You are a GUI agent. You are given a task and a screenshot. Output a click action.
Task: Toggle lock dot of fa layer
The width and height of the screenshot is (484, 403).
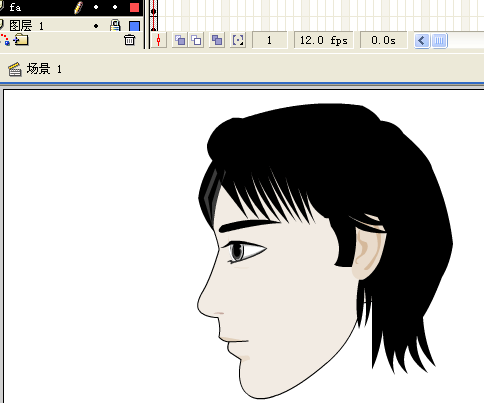click(115, 7)
